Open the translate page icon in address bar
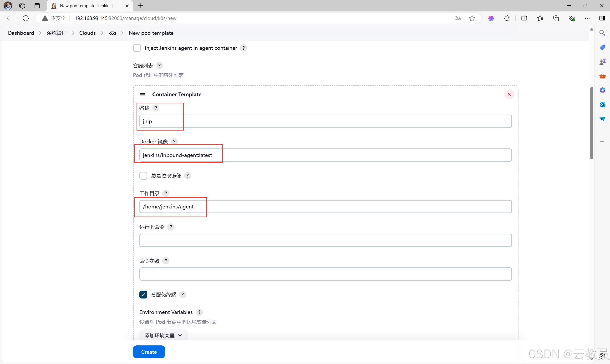The width and height of the screenshot is (610, 364). click(x=458, y=18)
